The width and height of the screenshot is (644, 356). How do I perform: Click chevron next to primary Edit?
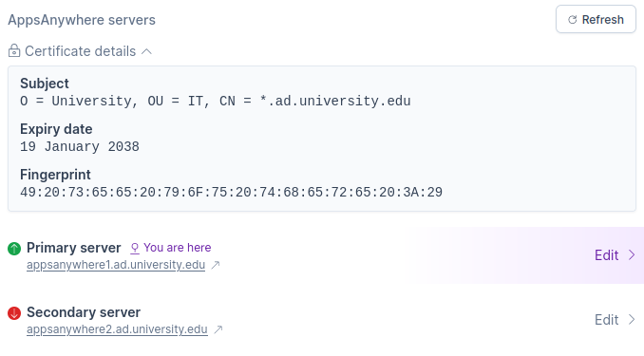click(x=632, y=255)
